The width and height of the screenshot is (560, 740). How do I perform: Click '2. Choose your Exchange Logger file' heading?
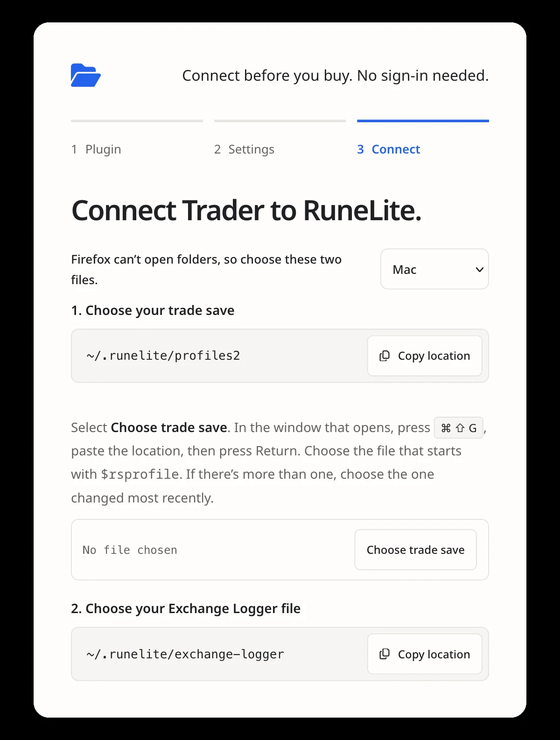tap(186, 608)
